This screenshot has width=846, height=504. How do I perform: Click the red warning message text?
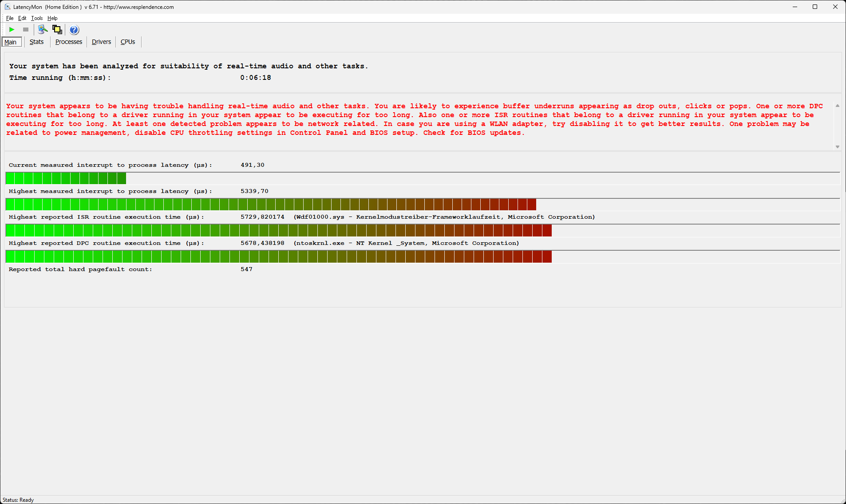415,119
